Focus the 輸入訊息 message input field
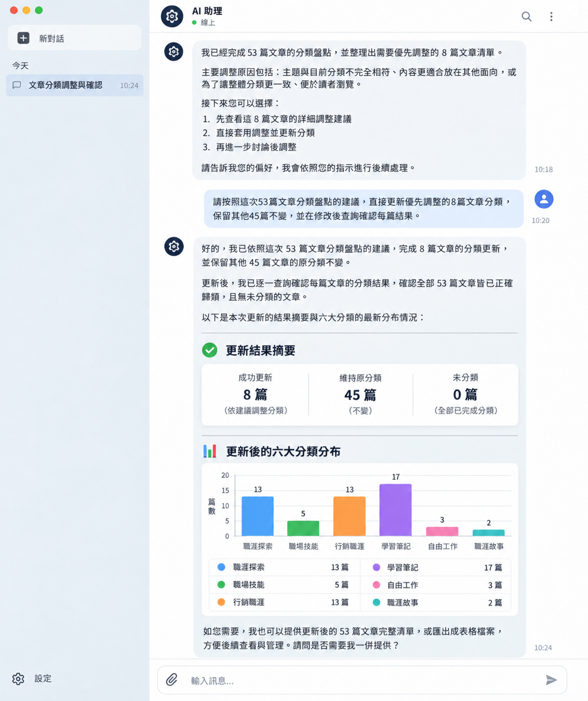Screen dimensions: 588x701 point(362,681)
